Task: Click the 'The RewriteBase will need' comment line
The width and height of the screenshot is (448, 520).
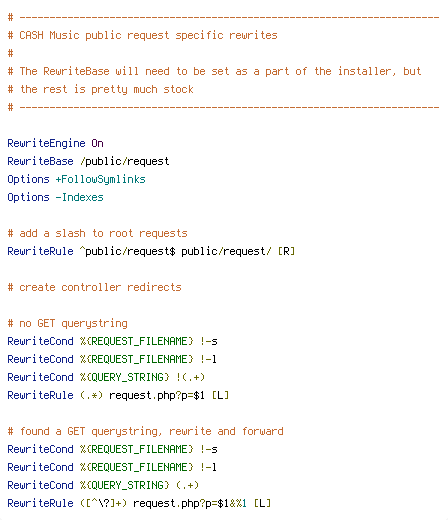Action: tap(214, 71)
